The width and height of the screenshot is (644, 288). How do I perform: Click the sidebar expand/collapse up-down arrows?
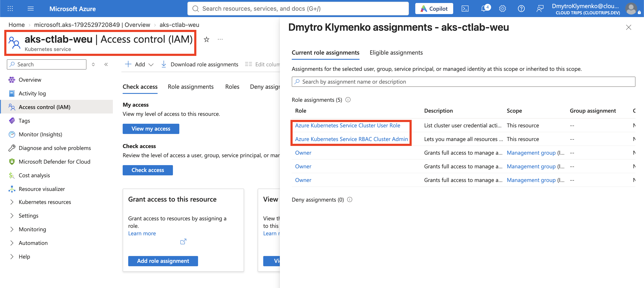93,64
